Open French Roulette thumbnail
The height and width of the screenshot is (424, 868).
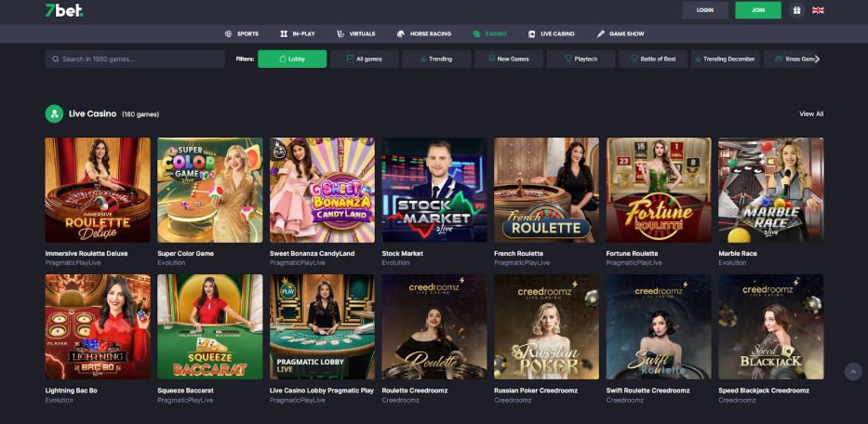546,190
